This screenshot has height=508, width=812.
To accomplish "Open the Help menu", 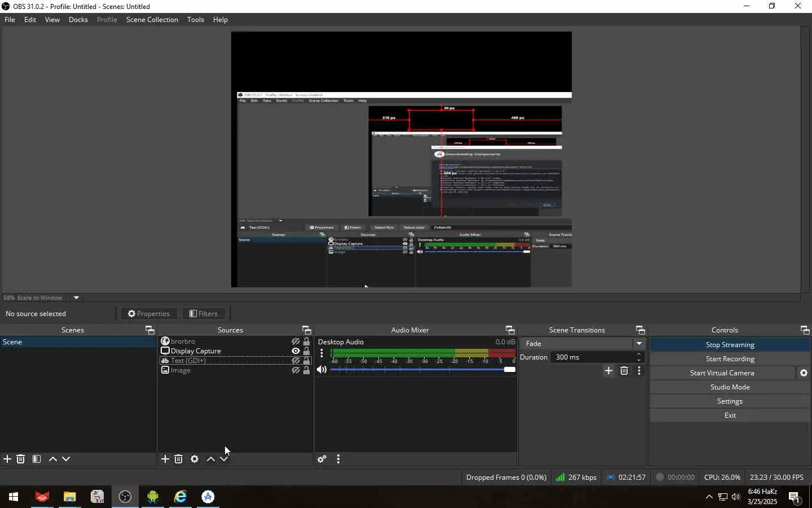I will click(220, 20).
